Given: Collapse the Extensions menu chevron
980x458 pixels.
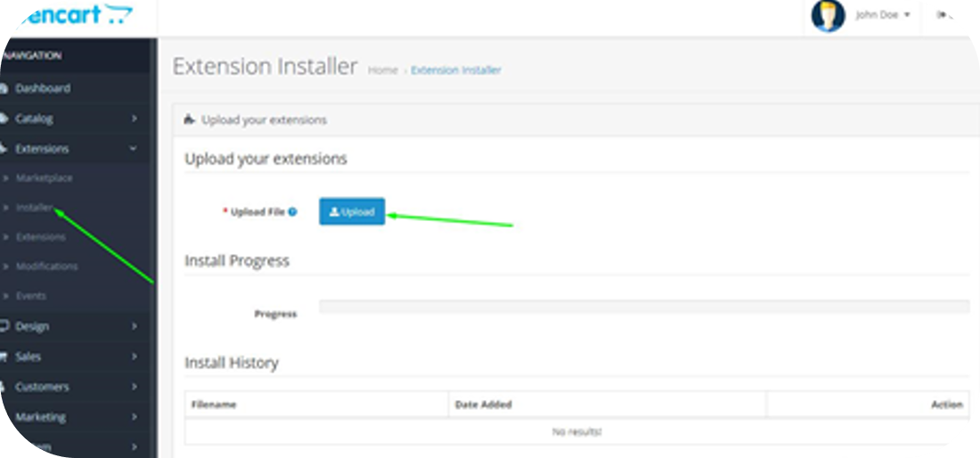Looking at the screenshot, I should (x=134, y=149).
